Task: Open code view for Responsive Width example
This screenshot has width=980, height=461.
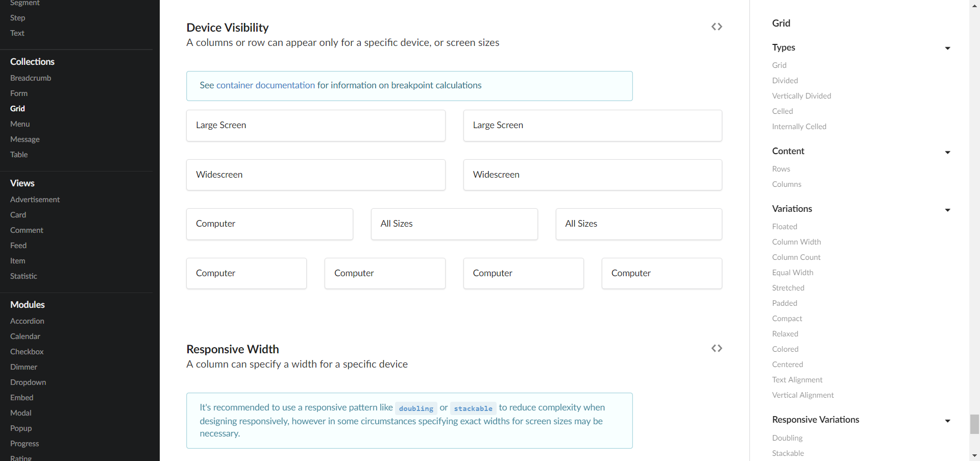Action: click(x=717, y=348)
